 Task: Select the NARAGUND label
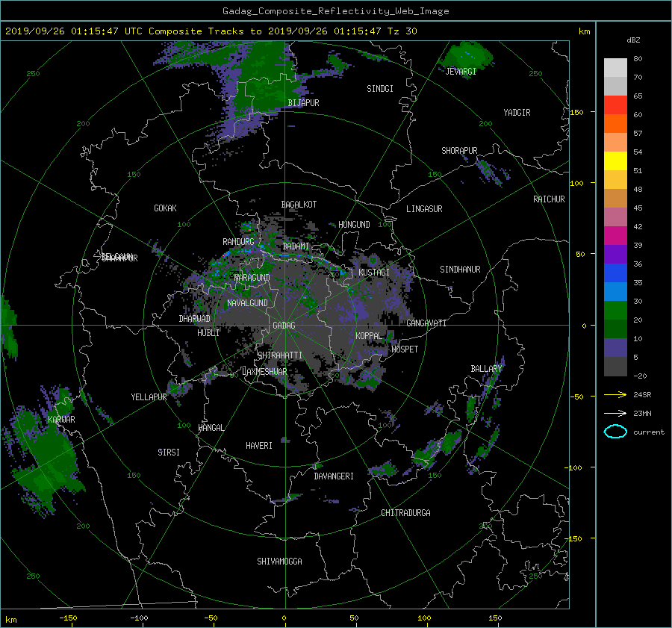(x=252, y=278)
